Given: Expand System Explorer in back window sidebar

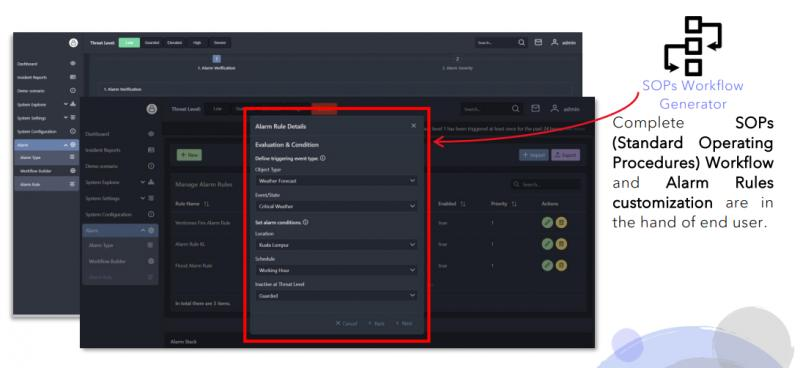Looking at the screenshot, I should 66,104.
